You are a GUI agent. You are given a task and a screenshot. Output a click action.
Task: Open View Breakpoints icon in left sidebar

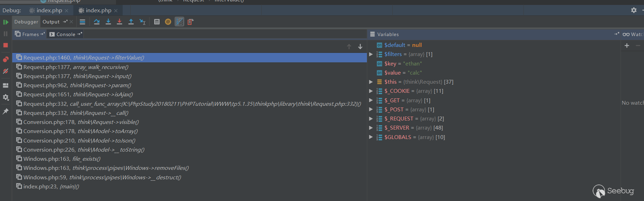(x=6, y=59)
